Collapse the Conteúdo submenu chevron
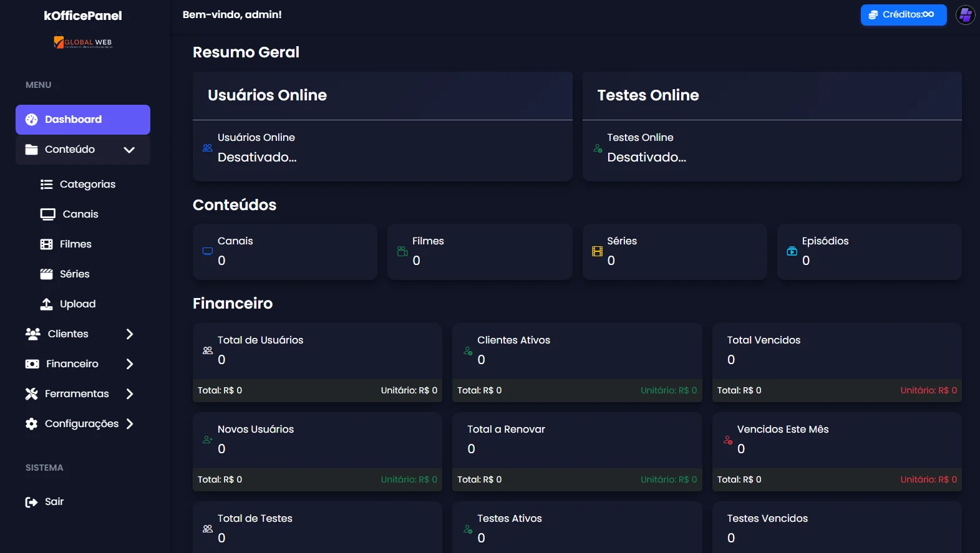 pos(129,150)
